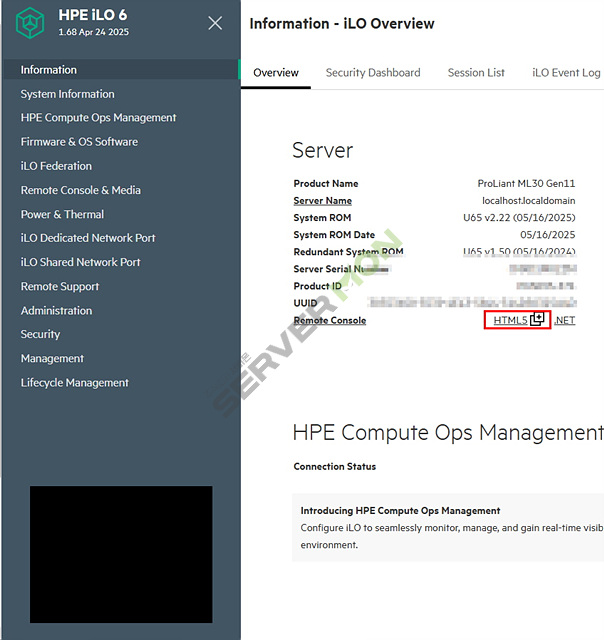Viewport: 604px width, 640px height.
Task: Go to HPE Compute Ops Management menu
Action: pyautogui.click(x=98, y=118)
